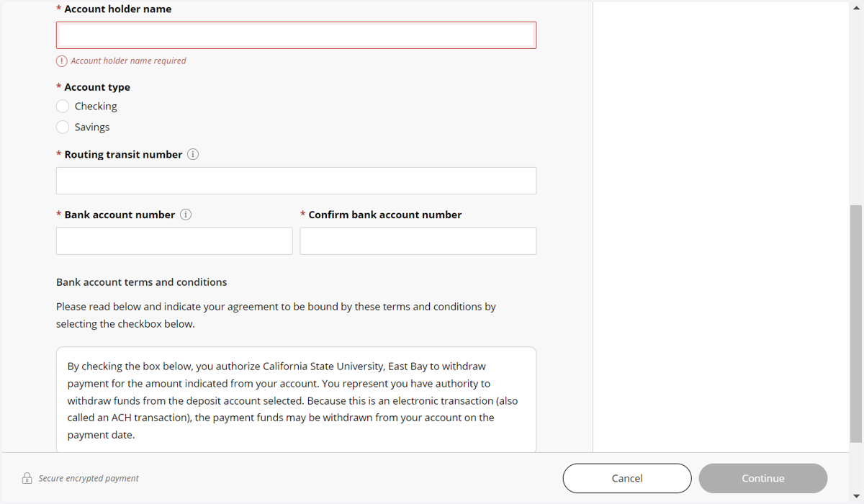Focus the Bank account number field

[x=174, y=241]
